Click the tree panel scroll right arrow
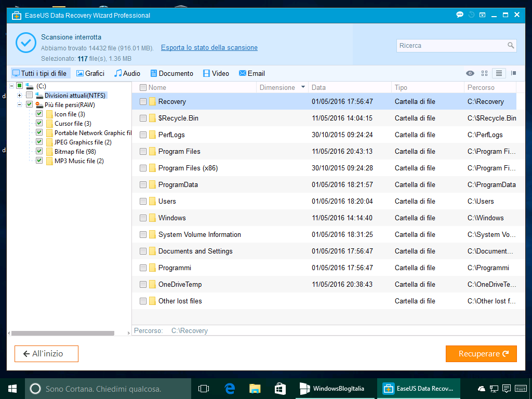Image resolution: width=532 pixels, height=399 pixels. tap(129, 333)
